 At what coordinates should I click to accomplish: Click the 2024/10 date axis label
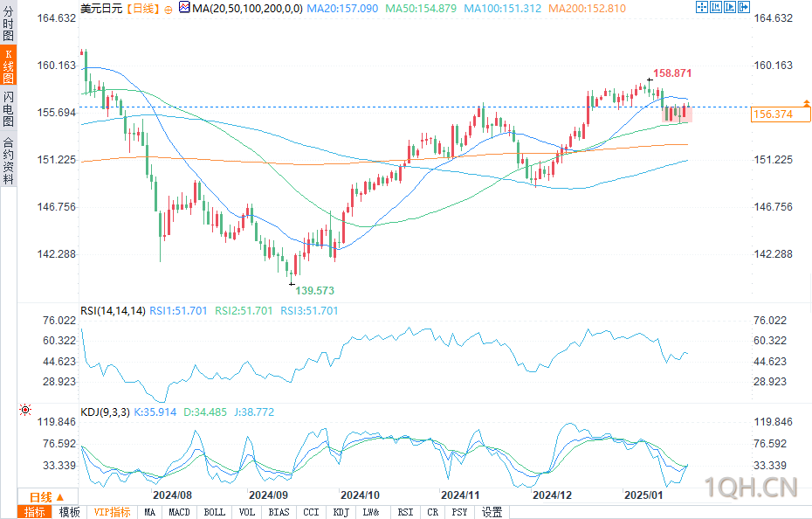[x=360, y=495]
